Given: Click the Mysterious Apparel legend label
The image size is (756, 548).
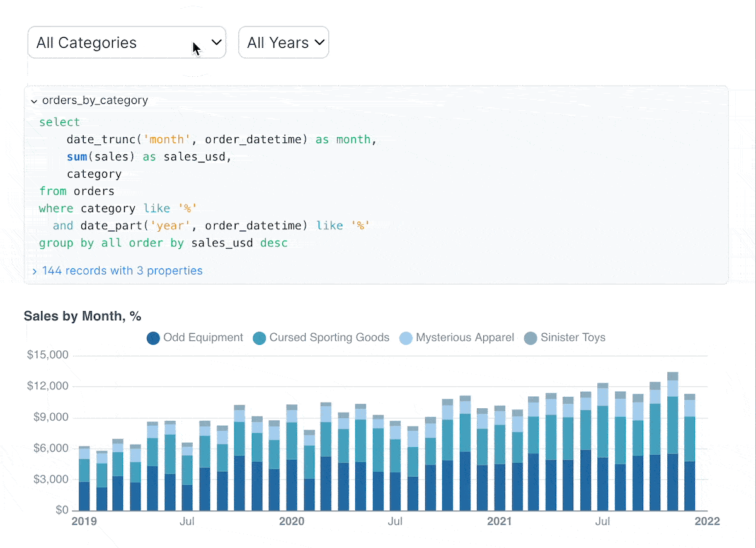Looking at the screenshot, I should (465, 338).
